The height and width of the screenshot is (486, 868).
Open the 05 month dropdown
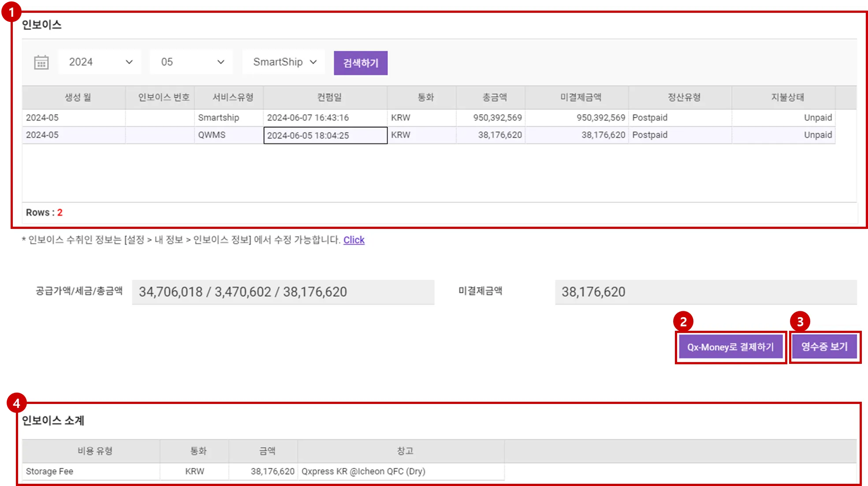(192, 62)
